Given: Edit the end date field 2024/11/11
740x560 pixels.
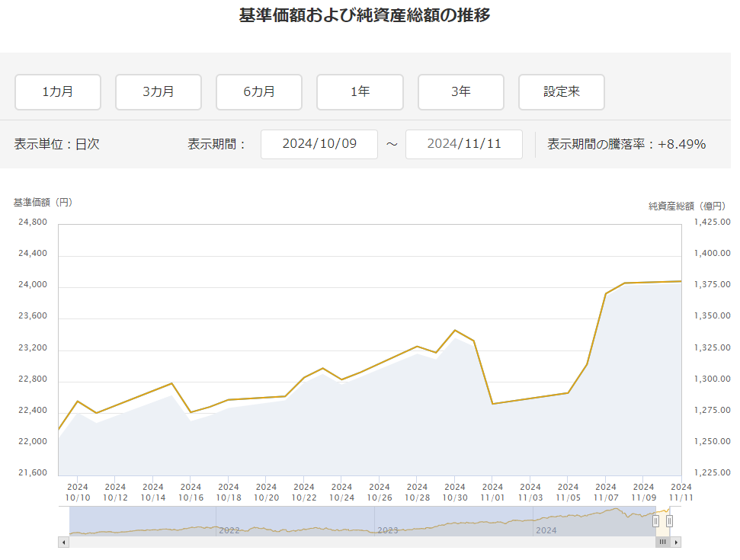Looking at the screenshot, I should 464,144.
